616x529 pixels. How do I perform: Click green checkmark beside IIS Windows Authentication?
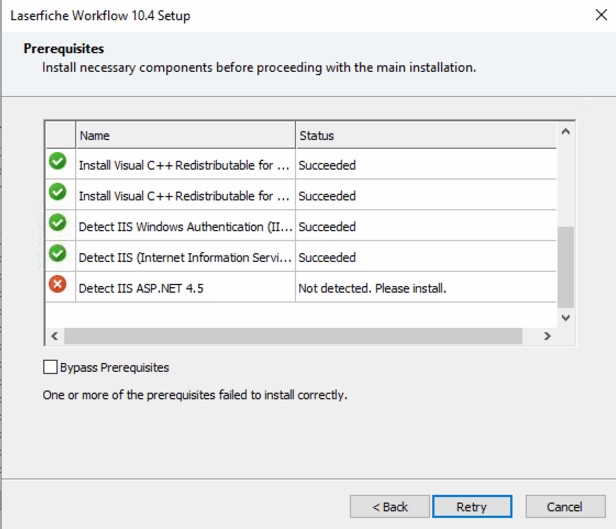58,222
